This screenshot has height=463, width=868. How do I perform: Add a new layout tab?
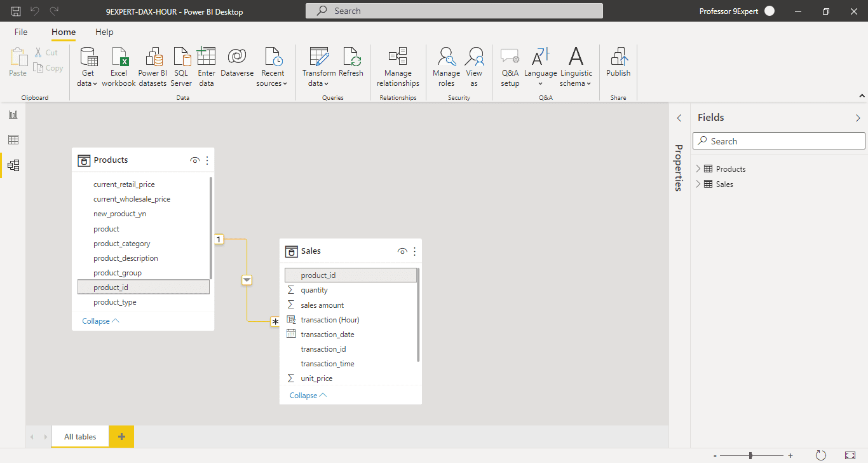click(x=121, y=436)
